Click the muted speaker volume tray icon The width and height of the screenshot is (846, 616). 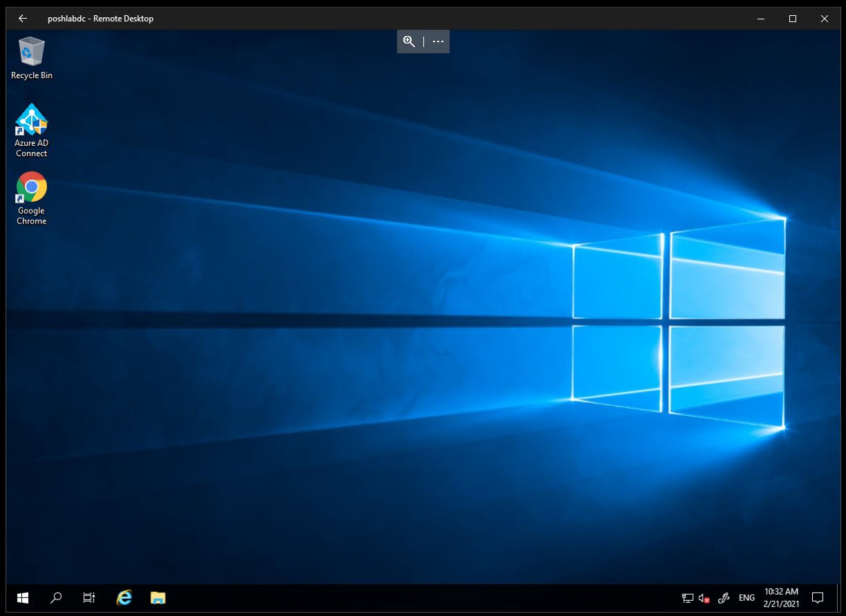tap(704, 598)
